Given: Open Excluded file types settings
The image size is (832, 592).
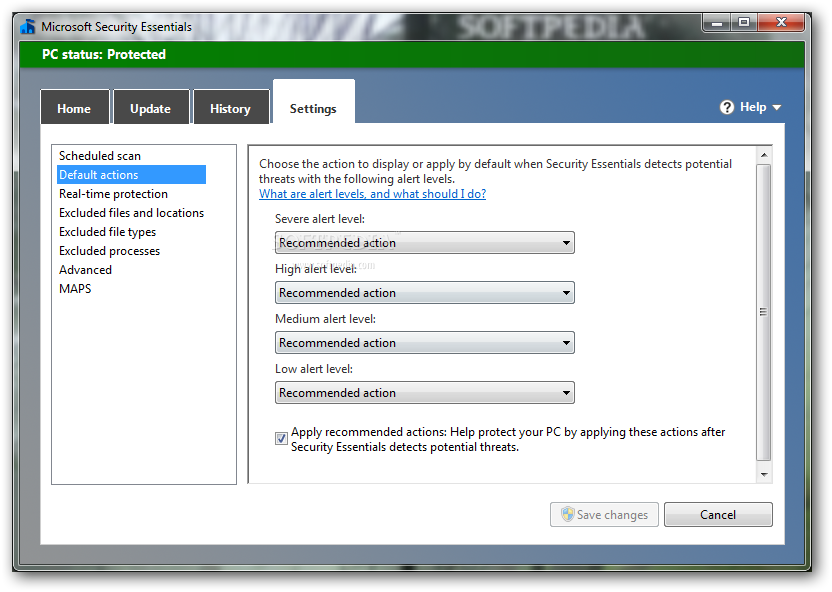Looking at the screenshot, I should (108, 232).
